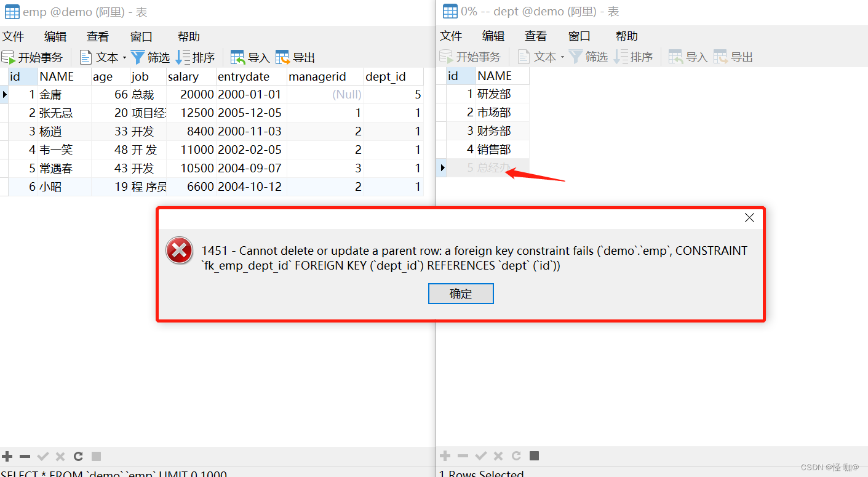
Task: Click 排序 sort in the dept window
Action: coord(633,57)
